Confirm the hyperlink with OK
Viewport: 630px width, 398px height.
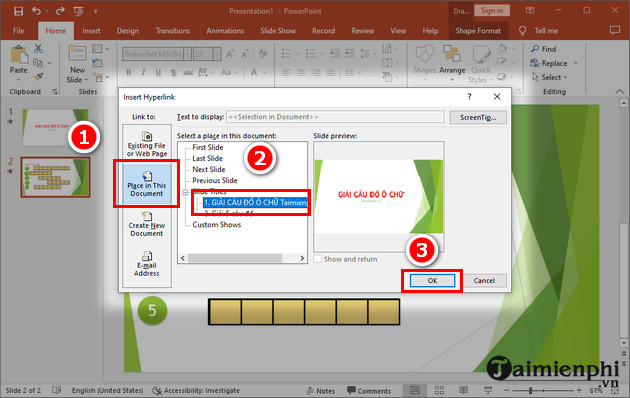[x=432, y=280]
